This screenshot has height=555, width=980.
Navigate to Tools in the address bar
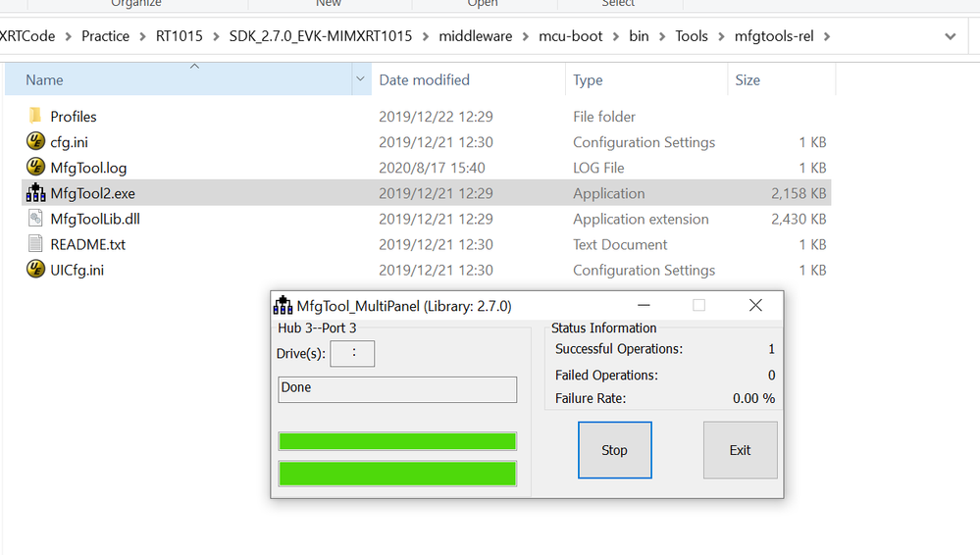point(692,36)
